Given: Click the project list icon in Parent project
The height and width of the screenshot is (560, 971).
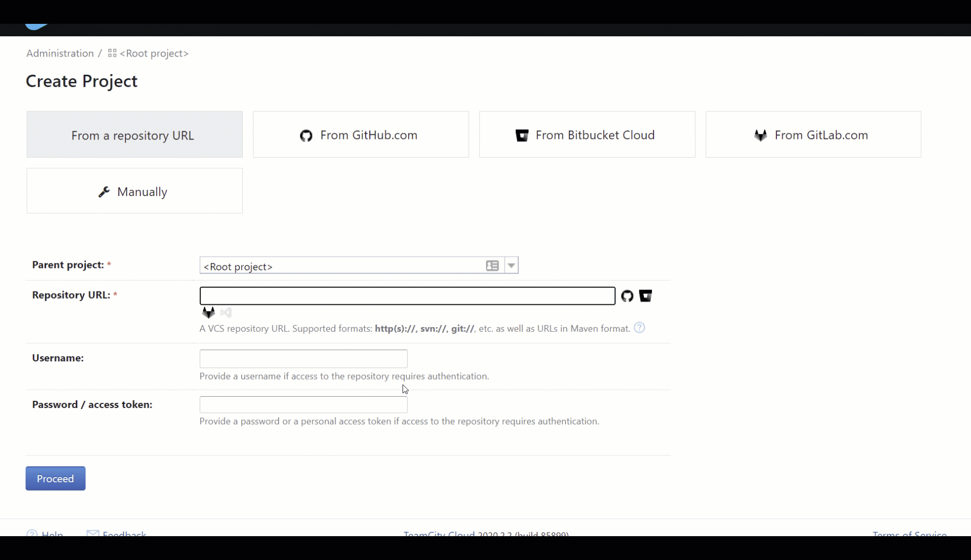Looking at the screenshot, I should click(492, 266).
